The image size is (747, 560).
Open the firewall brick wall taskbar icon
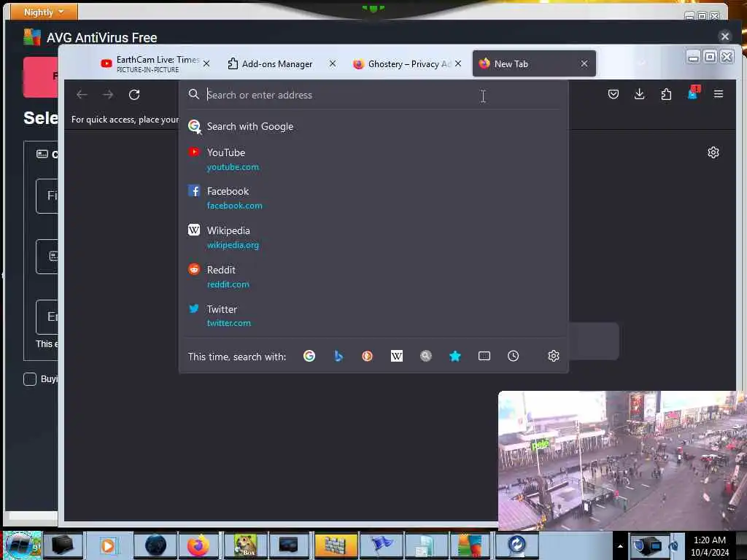336,545
